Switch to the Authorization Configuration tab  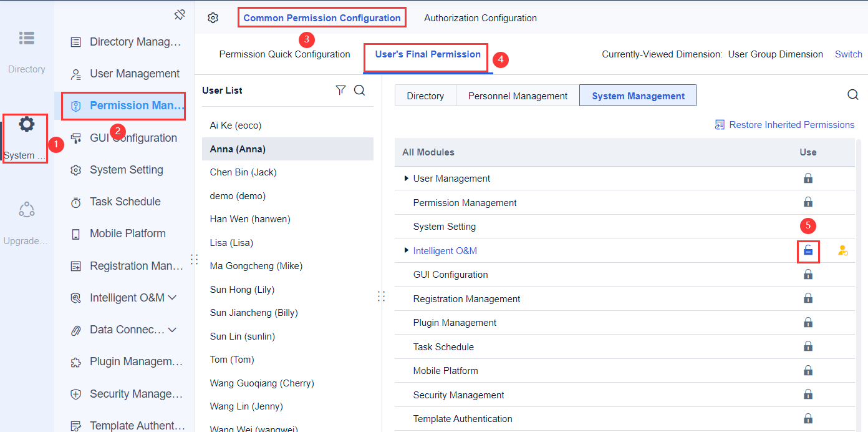pos(480,18)
